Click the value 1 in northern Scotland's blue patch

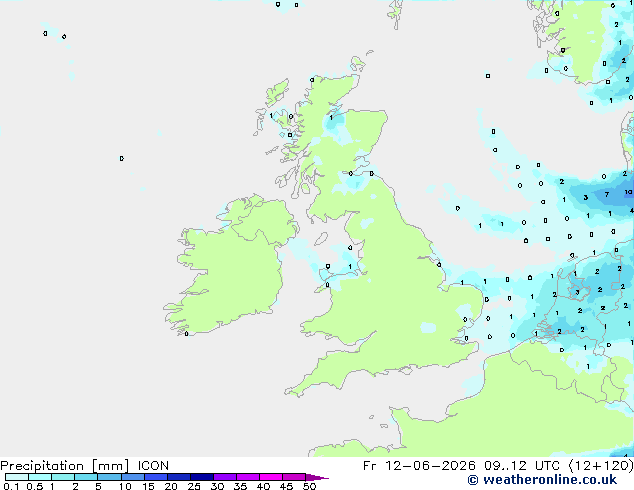331,118
